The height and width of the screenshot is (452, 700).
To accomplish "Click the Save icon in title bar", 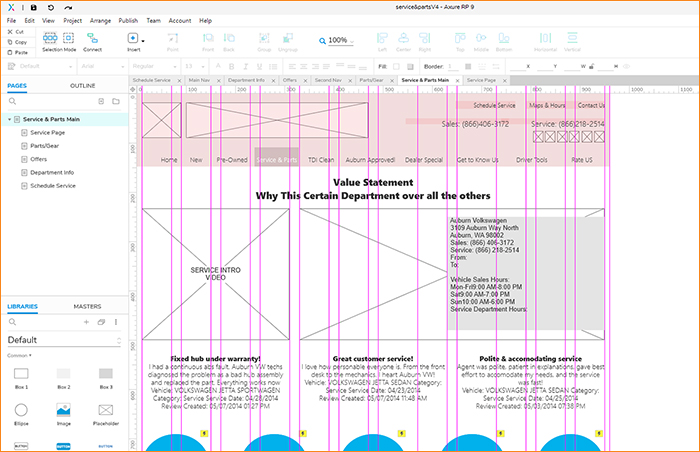I will tap(34, 7).
